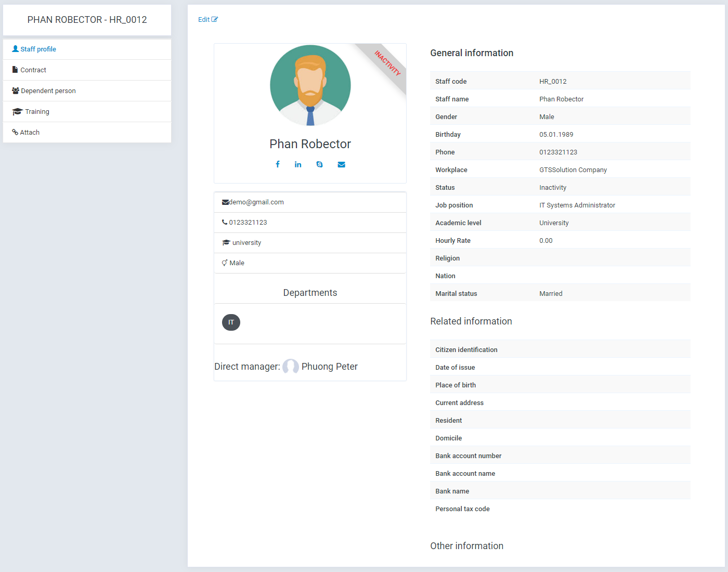Click the manager avatar thumbnail
728x572 pixels.
291,367
